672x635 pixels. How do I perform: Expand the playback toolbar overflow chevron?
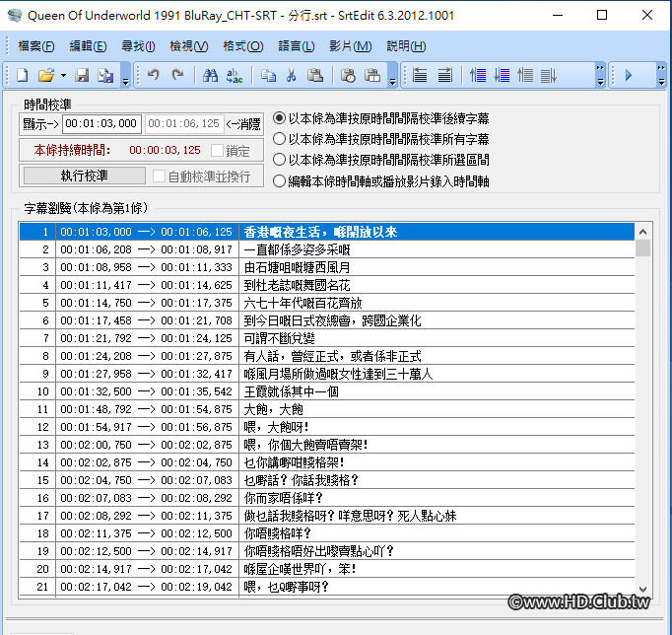coord(661,76)
